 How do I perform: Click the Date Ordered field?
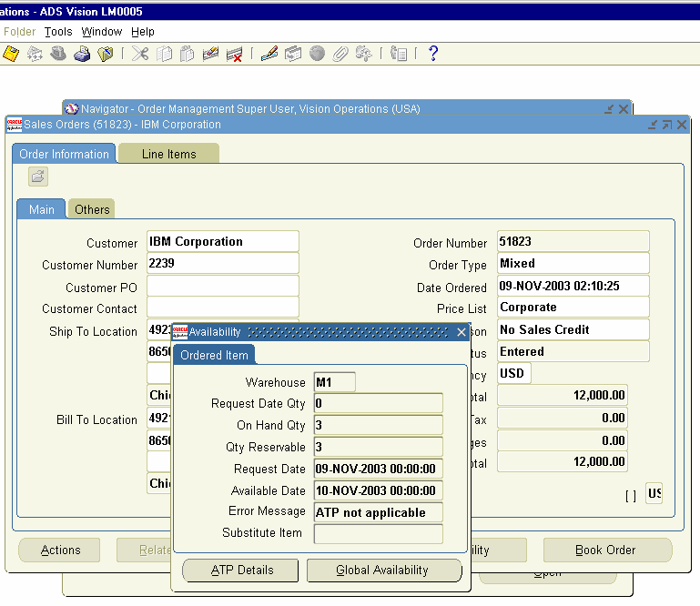click(573, 286)
